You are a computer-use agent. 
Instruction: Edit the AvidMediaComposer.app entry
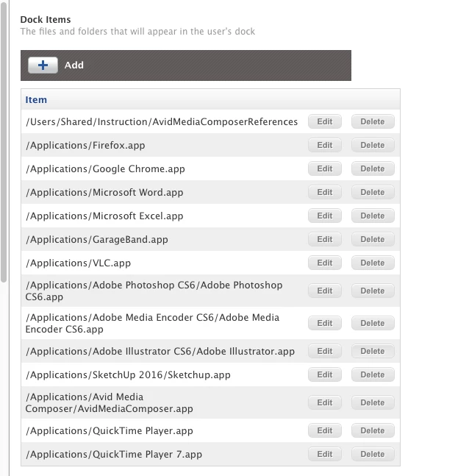(325, 402)
